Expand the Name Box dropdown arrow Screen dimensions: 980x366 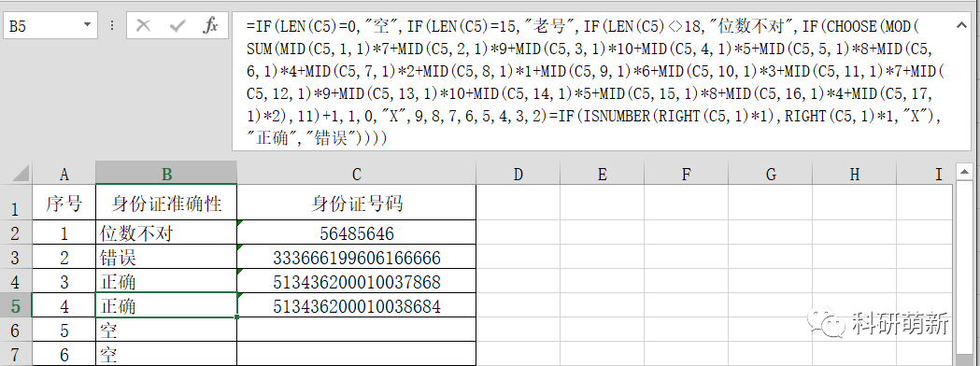click(86, 25)
